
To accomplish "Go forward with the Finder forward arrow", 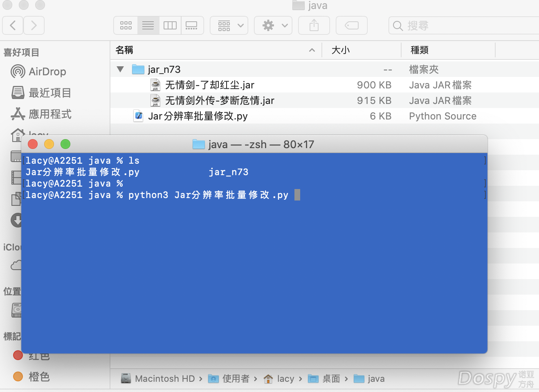I will point(34,25).
